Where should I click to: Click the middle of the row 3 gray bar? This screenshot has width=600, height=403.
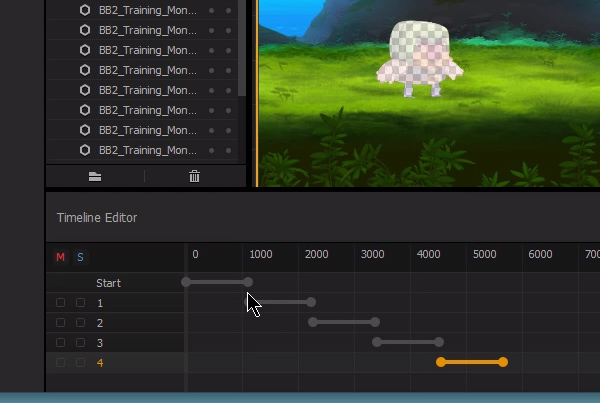pos(408,342)
